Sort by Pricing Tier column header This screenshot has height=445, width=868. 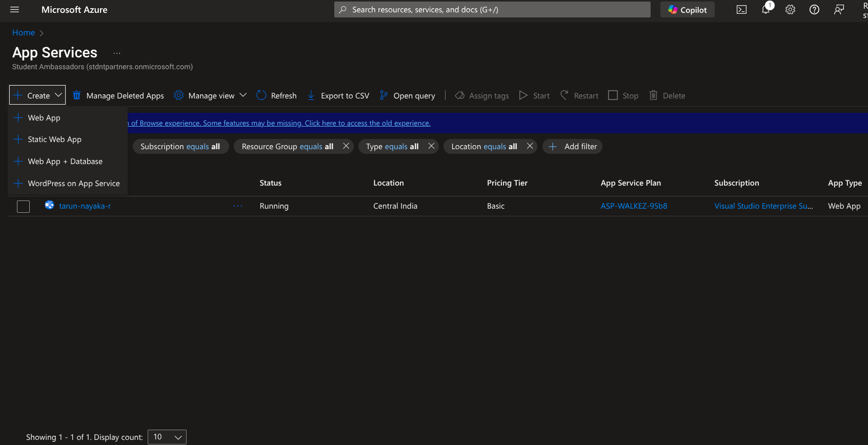[507, 183]
